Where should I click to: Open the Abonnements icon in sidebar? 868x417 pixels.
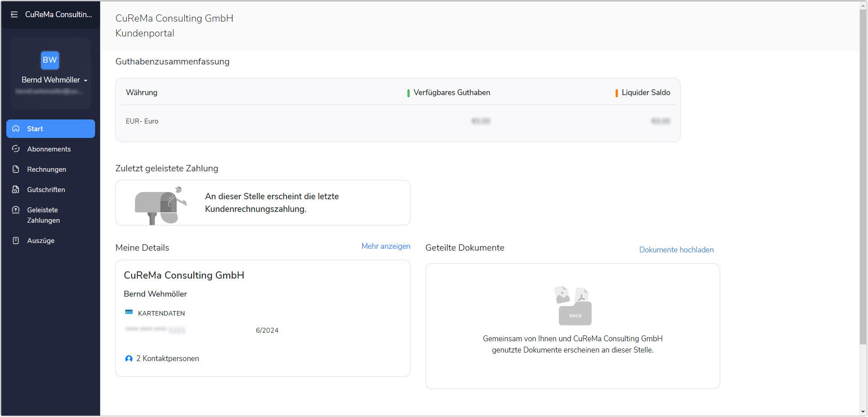point(16,149)
